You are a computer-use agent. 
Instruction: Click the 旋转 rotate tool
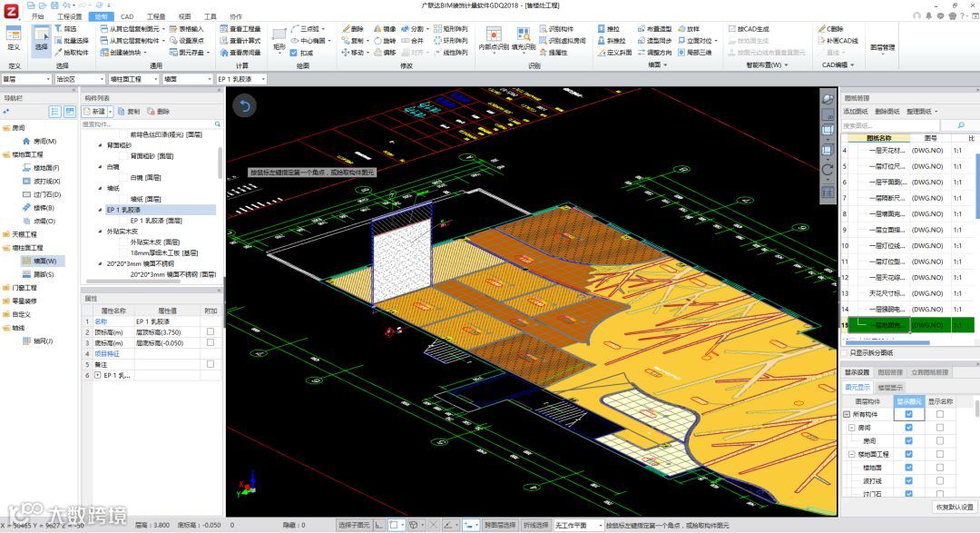tap(385, 41)
